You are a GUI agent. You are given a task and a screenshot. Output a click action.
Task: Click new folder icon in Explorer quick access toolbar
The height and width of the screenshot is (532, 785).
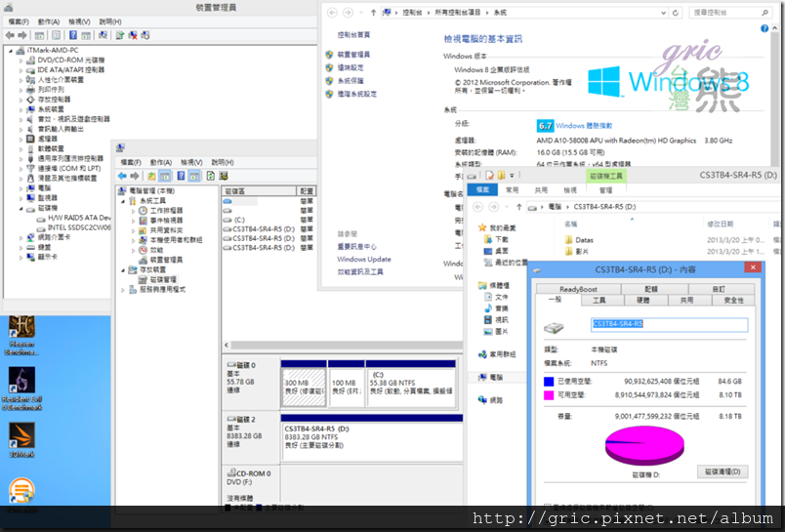tap(501, 175)
